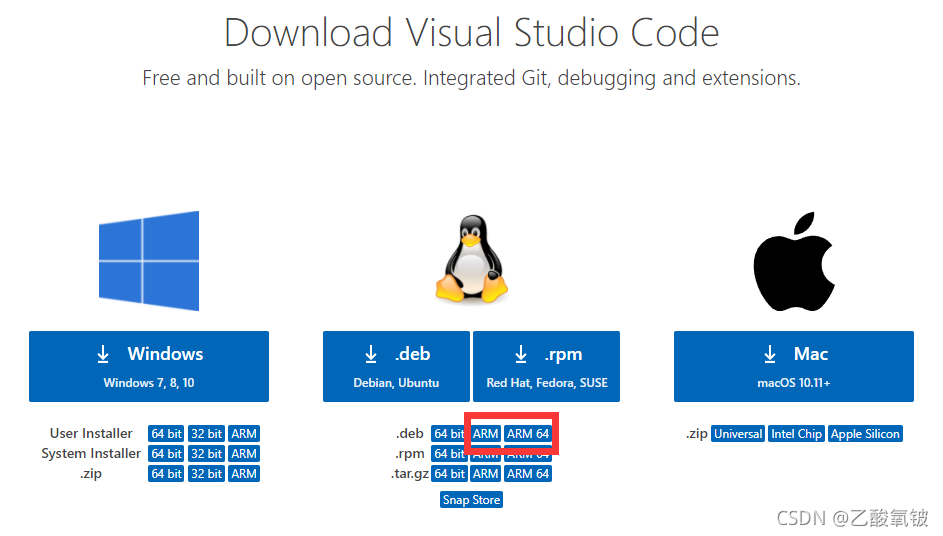The height and width of the screenshot is (536, 943).
Task: Click the download arrow on .deb button
Action: 371,354
